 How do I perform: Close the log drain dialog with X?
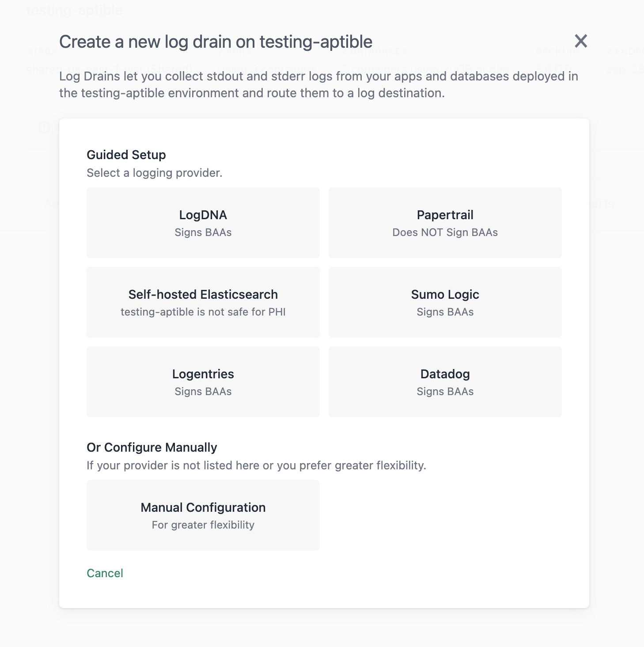pos(581,41)
